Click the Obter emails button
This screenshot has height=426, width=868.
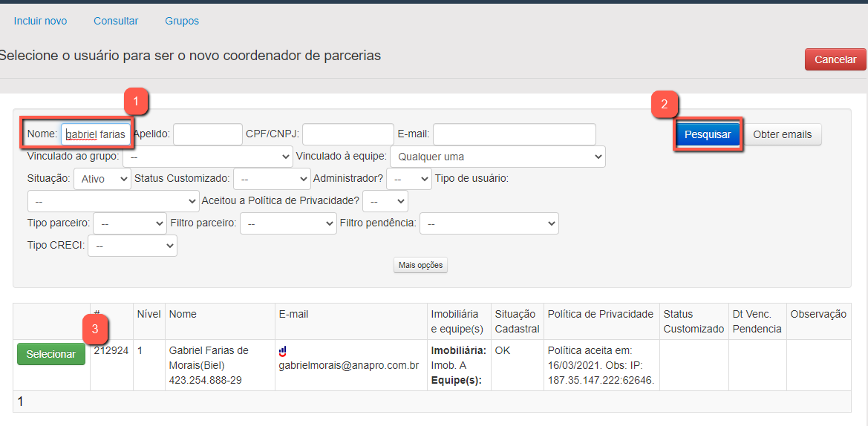pos(782,135)
